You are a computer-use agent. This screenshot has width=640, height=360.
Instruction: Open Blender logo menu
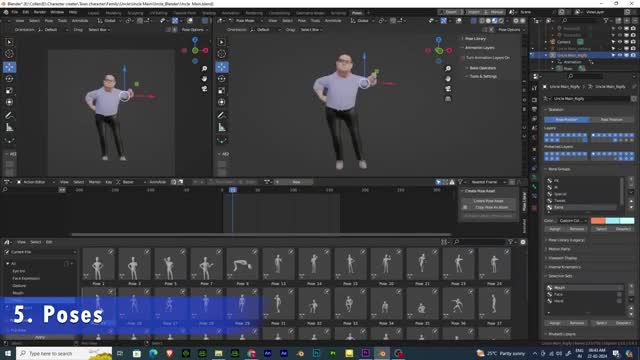[6, 12]
